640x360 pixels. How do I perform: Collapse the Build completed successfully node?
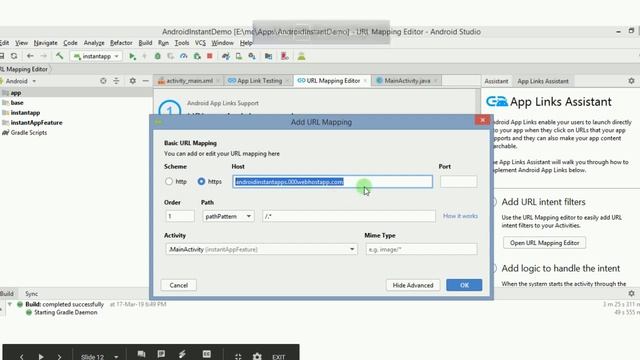click(x=9, y=304)
